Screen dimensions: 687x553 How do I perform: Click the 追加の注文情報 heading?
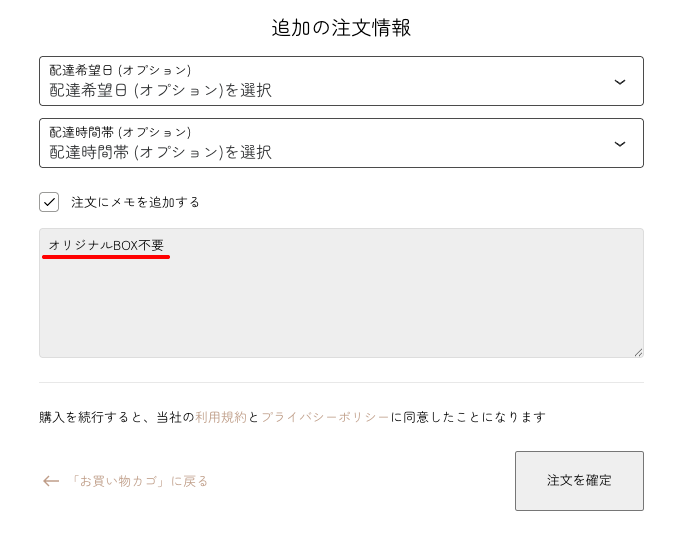[341, 28]
